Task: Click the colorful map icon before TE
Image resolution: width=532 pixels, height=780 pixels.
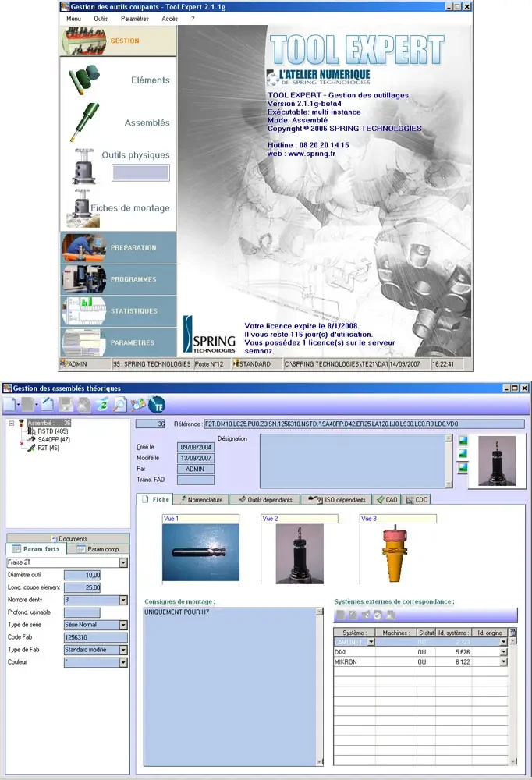Action: pos(138,404)
